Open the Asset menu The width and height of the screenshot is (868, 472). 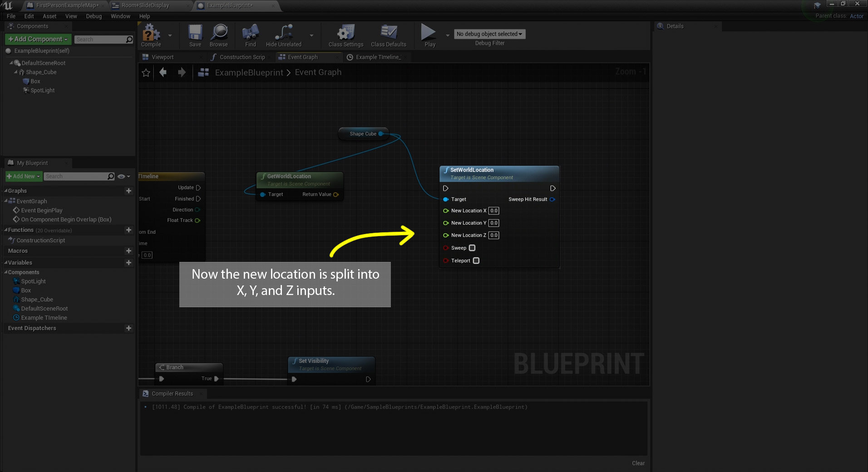[49, 16]
